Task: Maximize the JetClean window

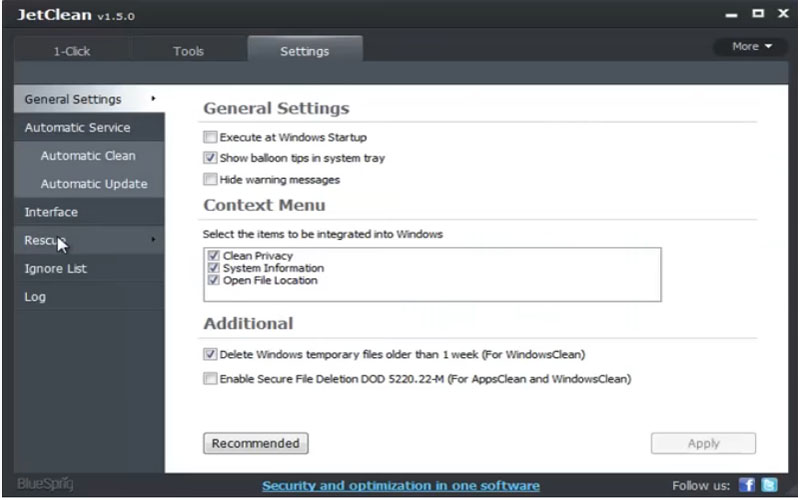Action: [758, 14]
